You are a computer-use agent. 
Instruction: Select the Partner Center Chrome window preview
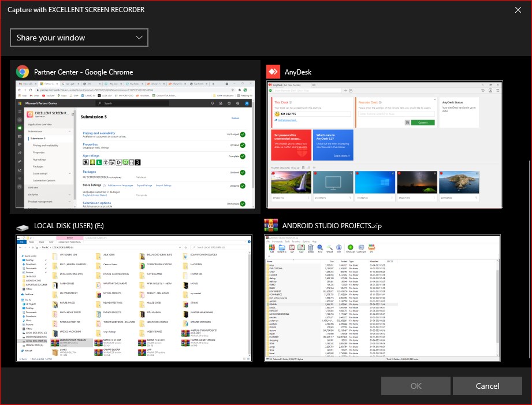click(135, 144)
